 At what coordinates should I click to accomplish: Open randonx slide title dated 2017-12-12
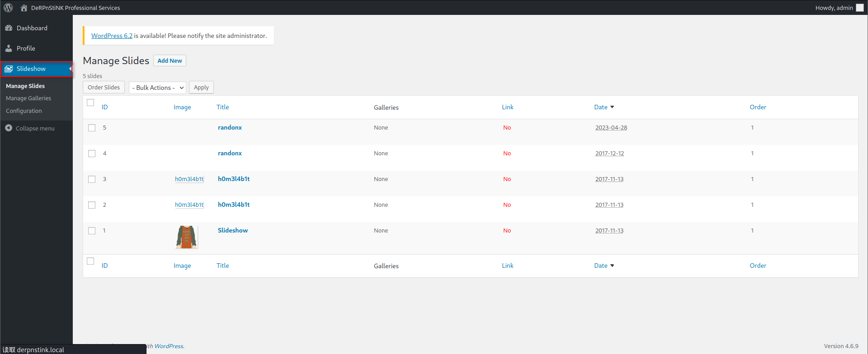[230, 154]
